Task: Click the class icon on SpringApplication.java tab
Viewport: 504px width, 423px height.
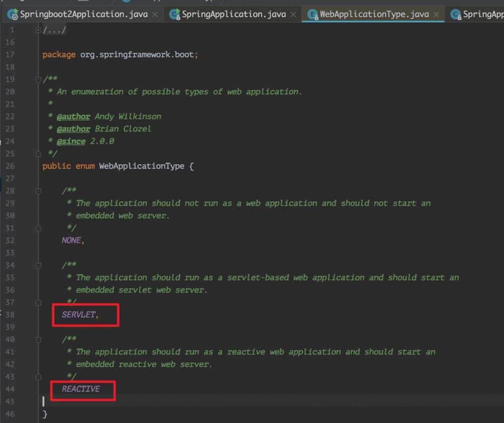Action: point(174,14)
